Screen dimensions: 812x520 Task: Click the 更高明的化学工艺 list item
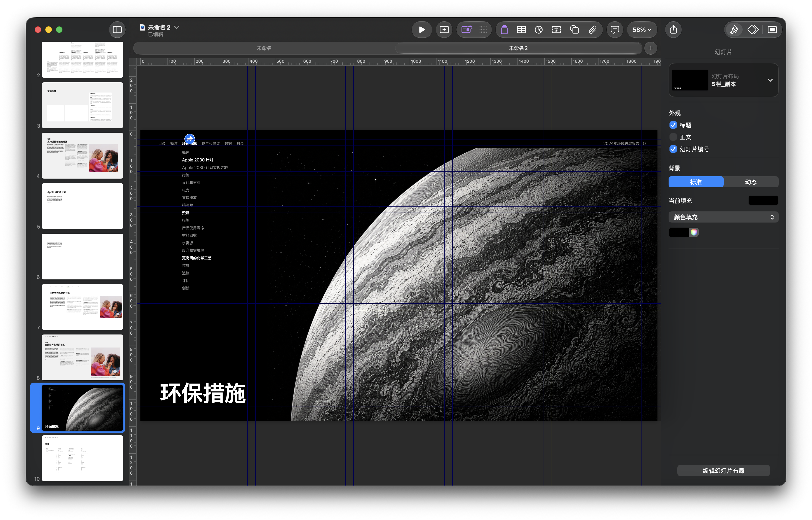pos(197,258)
